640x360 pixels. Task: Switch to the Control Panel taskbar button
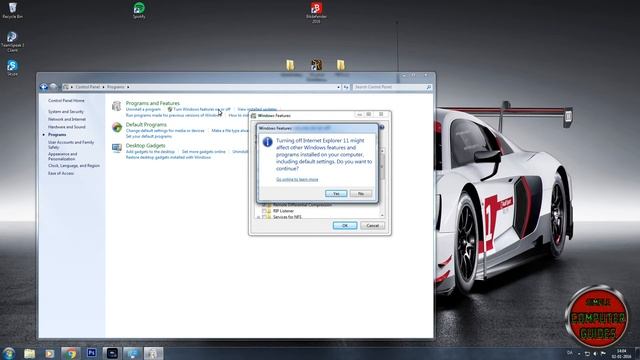coord(153,353)
